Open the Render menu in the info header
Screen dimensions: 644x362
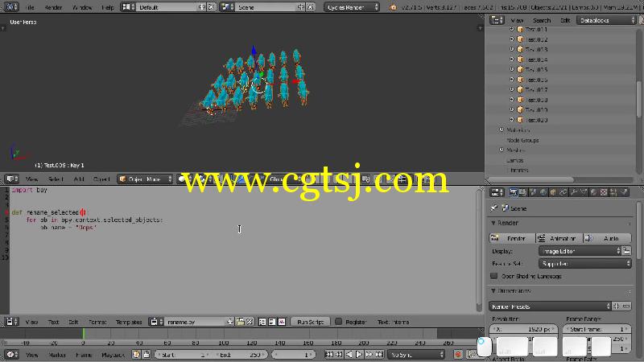(53, 7)
